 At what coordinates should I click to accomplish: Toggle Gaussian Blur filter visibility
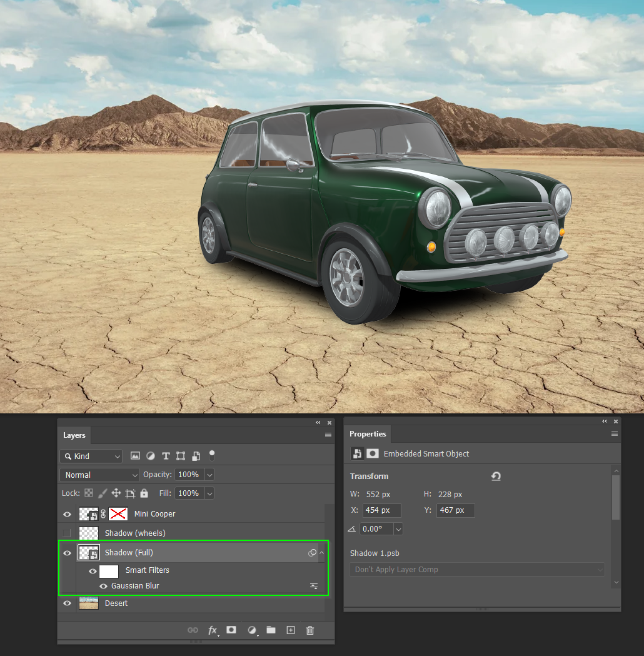[103, 586]
